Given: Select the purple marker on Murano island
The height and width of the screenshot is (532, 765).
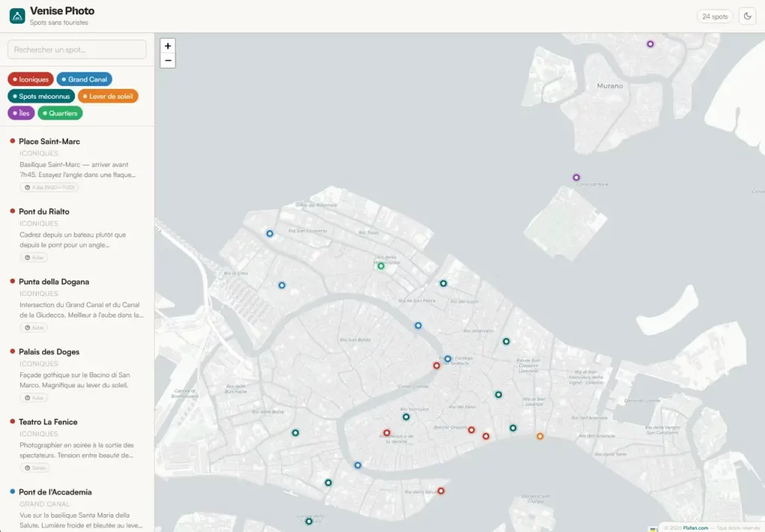Looking at the screenshot, I should click(x=651, y=44).
